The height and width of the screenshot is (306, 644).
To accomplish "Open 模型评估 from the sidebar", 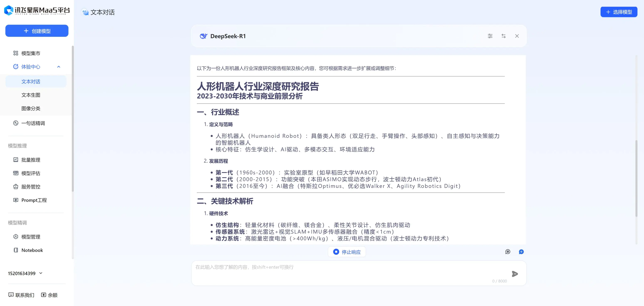I will tap(31, 173).
